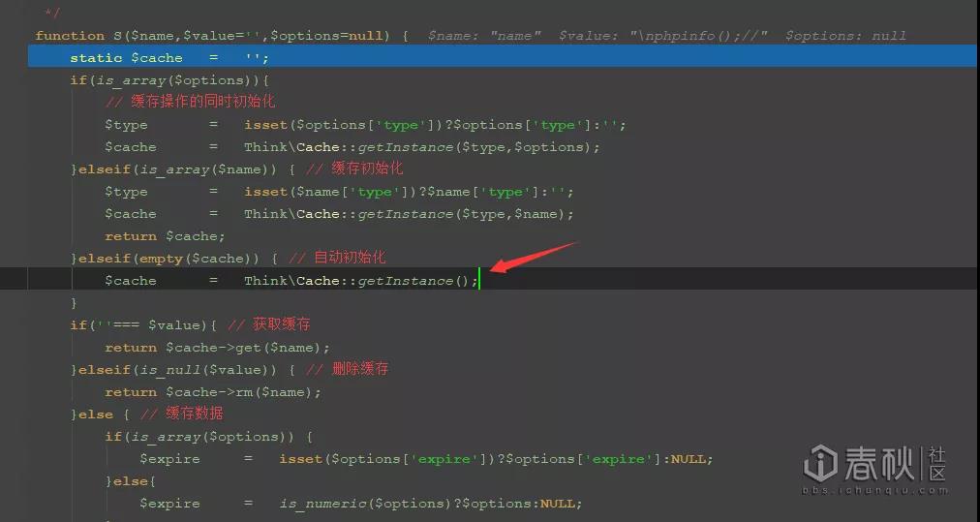Image resolution: width=980 pixels, height=522 pixels.
Task: Click the return $cache->rm($name) statement
Action: 212,392
